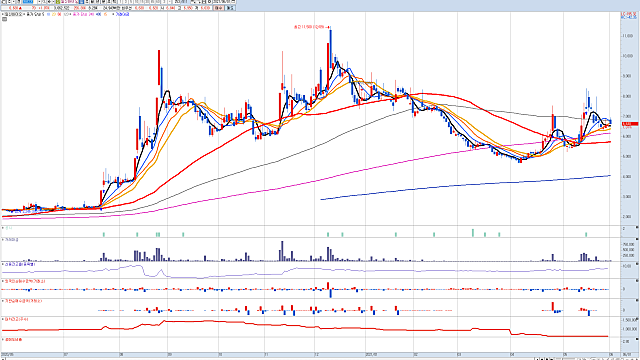Viewport: 640px width, 360px height.
Task: Click the 11,000 label on the price axis
Action: tap(627, 36)
